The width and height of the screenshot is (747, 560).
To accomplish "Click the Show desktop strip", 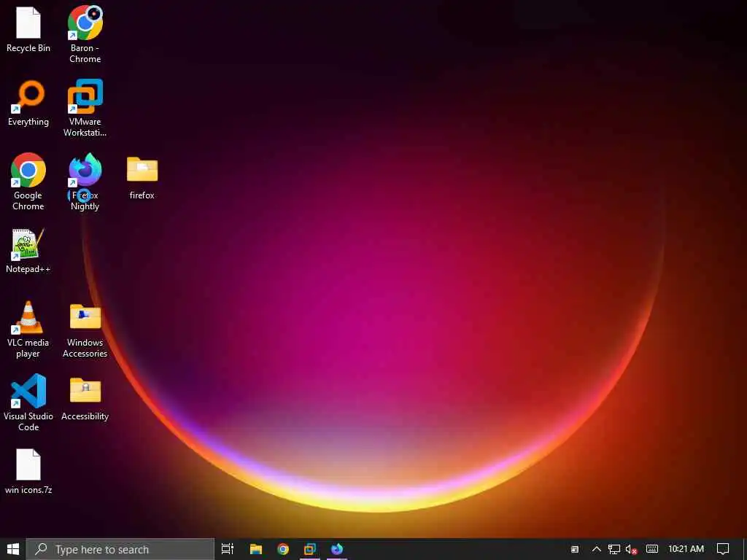I will pos(745,549).
